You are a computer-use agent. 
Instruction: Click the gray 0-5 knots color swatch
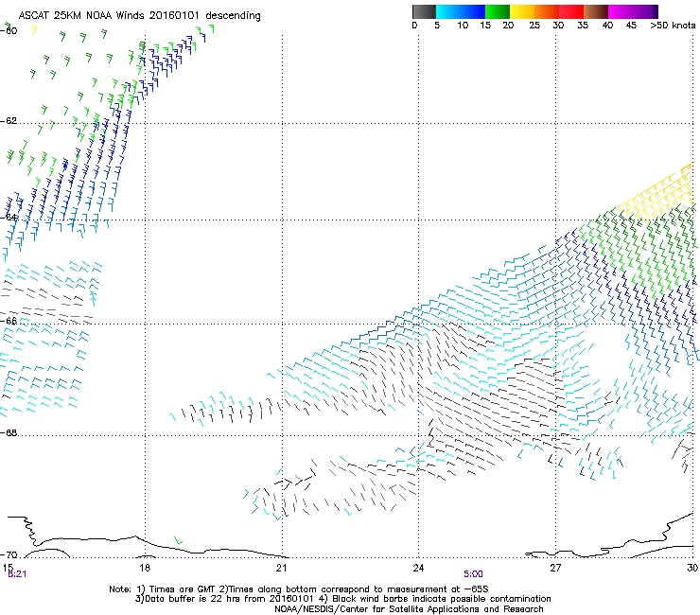coord(424,11)
